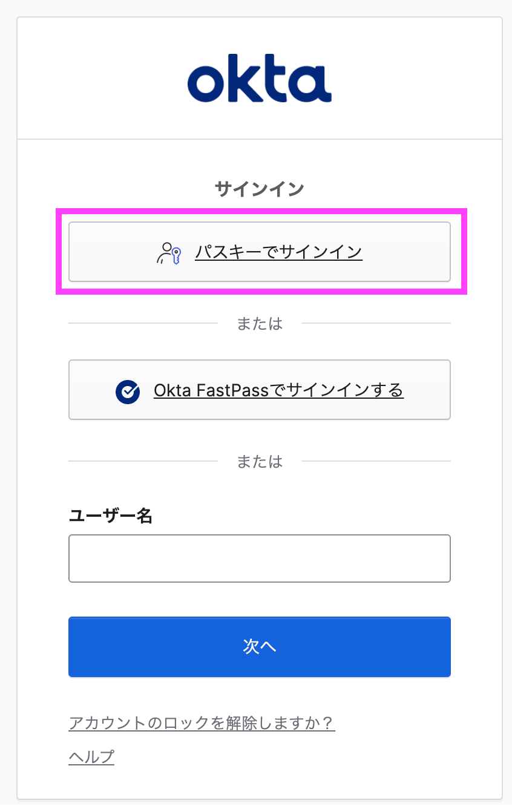The width and height of the screenshot is (512, 812).
Task: Click the underlined Okta FastPassでサインインする text
Action: pyautogui.click(x=278, y=390)
